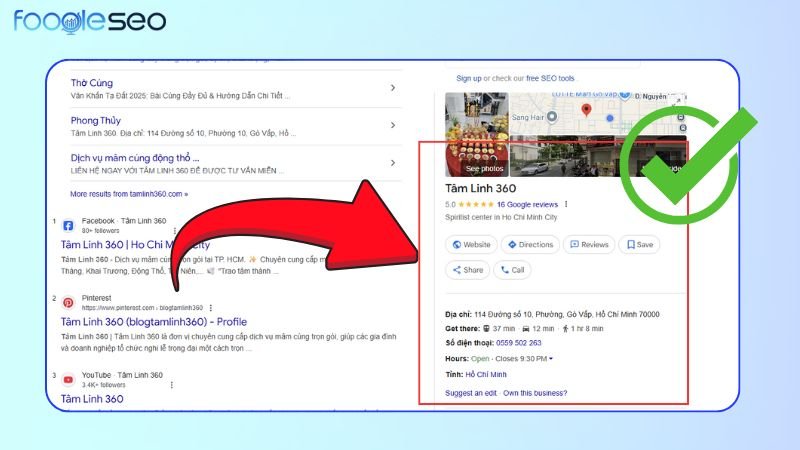Viewport: 800px width, 450px height.
Task: Click the YouTube favicon in search results
Action: click(68, 379)
